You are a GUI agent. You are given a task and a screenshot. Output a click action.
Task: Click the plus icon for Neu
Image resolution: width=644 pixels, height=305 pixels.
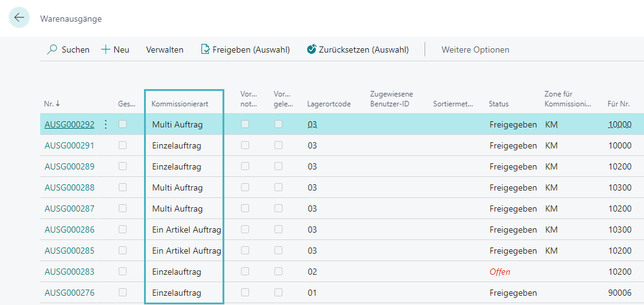pos(105,49)
